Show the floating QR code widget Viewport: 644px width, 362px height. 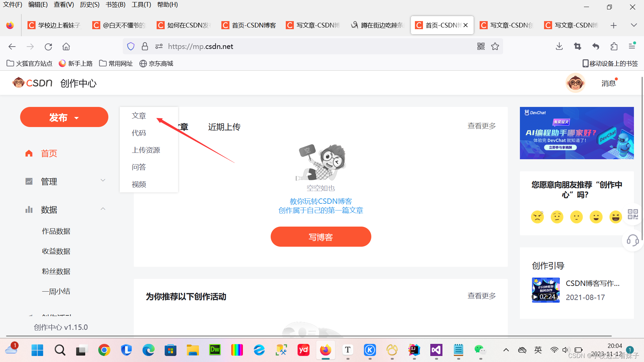[633, 214]
